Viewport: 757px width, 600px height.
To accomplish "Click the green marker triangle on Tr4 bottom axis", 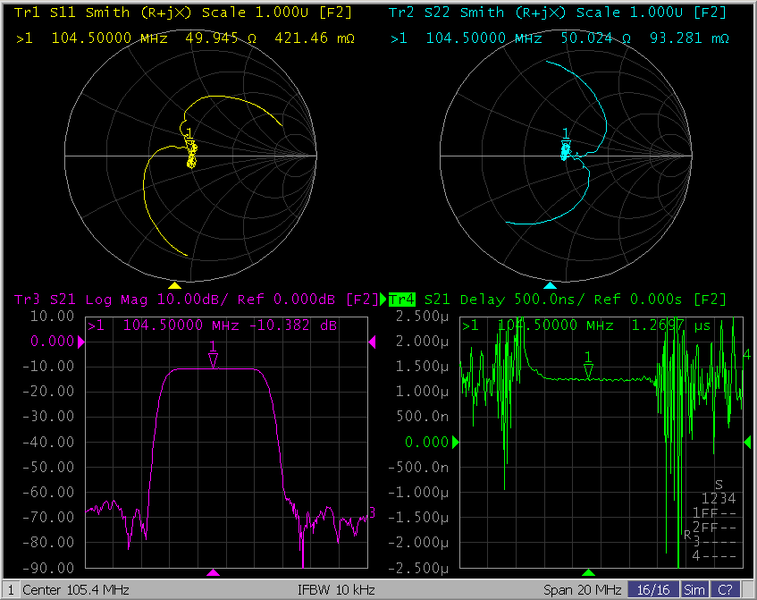I will point(588,573).
